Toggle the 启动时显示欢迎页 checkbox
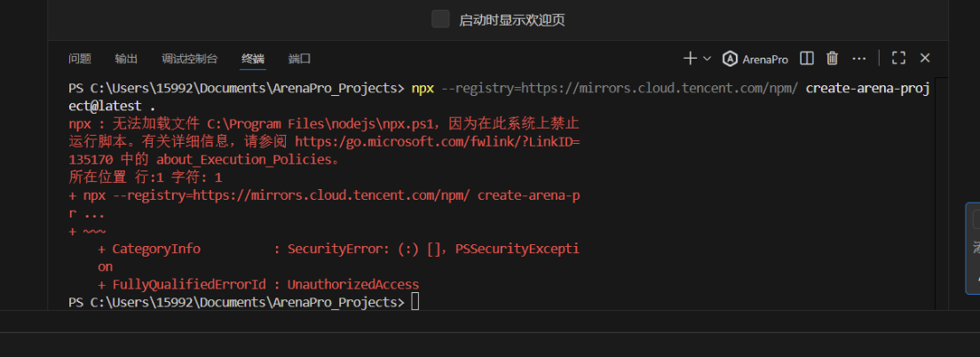 (440, 20)
